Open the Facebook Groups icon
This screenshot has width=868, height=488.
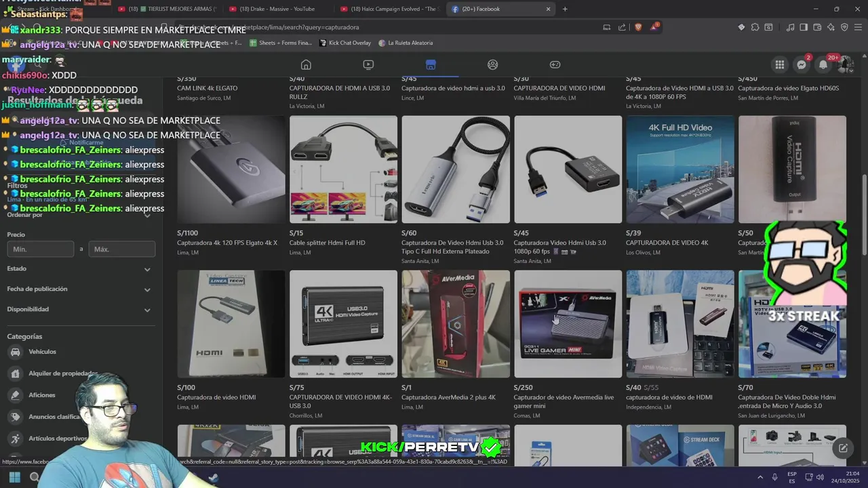click(493, 64)
